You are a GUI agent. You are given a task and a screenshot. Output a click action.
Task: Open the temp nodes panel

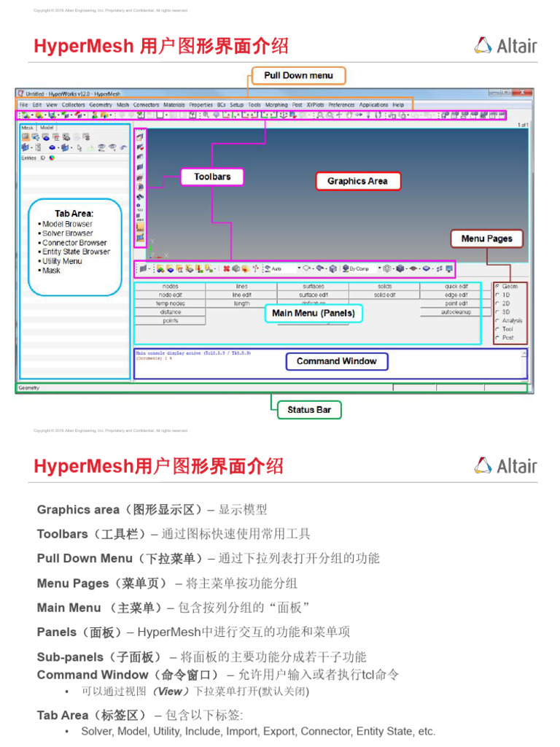pos(171,303)
